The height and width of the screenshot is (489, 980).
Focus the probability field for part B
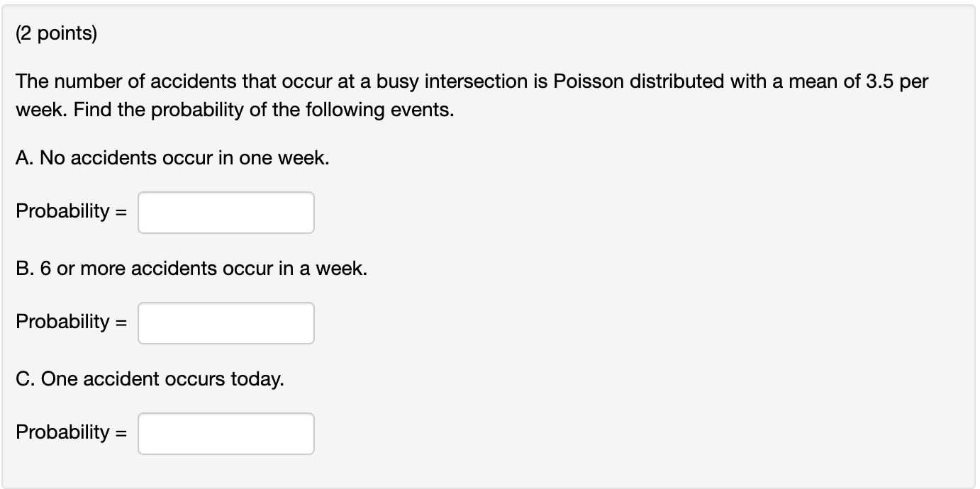pyautogui.click(x=225, y=323)
